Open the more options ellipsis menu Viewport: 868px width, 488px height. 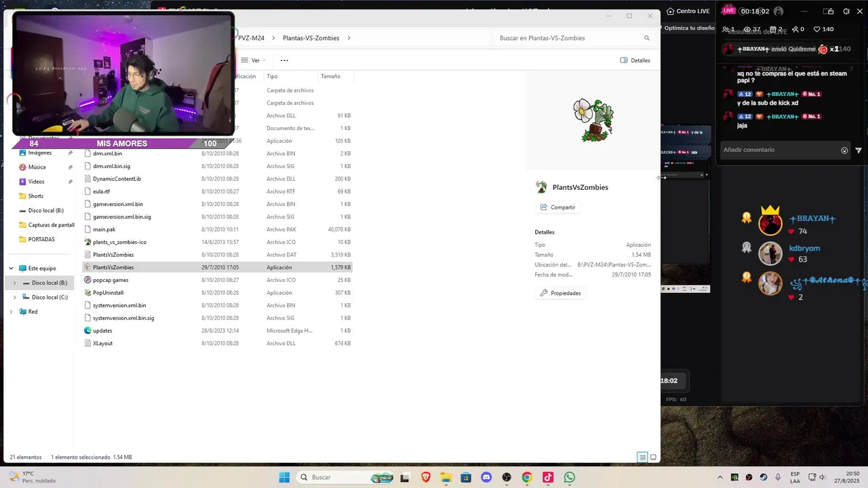tap(284, 60)
